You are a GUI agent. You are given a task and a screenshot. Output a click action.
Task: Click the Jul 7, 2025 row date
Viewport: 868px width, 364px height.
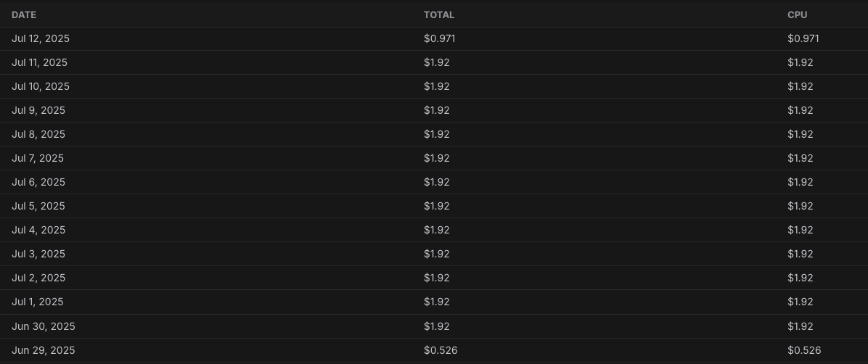point(38,158)
